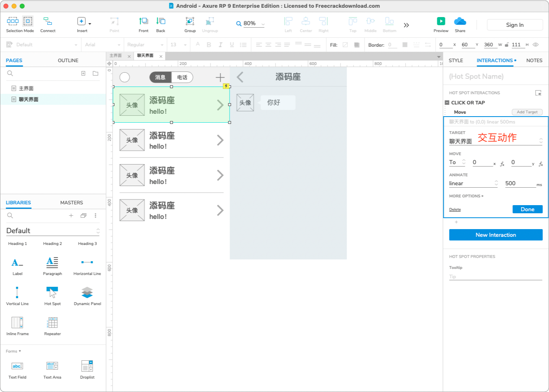Open the border color swatch
The height and width of the screenshot is (392, 549).
405,45
